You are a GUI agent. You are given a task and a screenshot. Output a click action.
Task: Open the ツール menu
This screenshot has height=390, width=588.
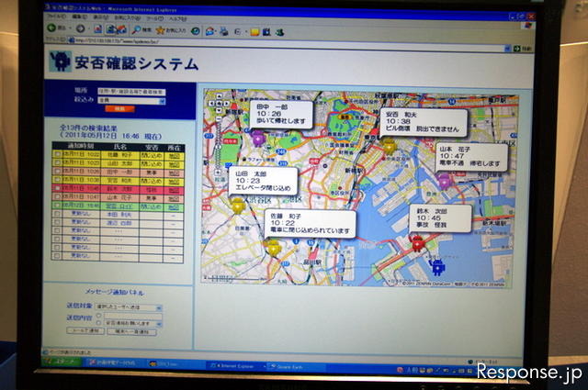pyautogui.click(x=154, y=18)
